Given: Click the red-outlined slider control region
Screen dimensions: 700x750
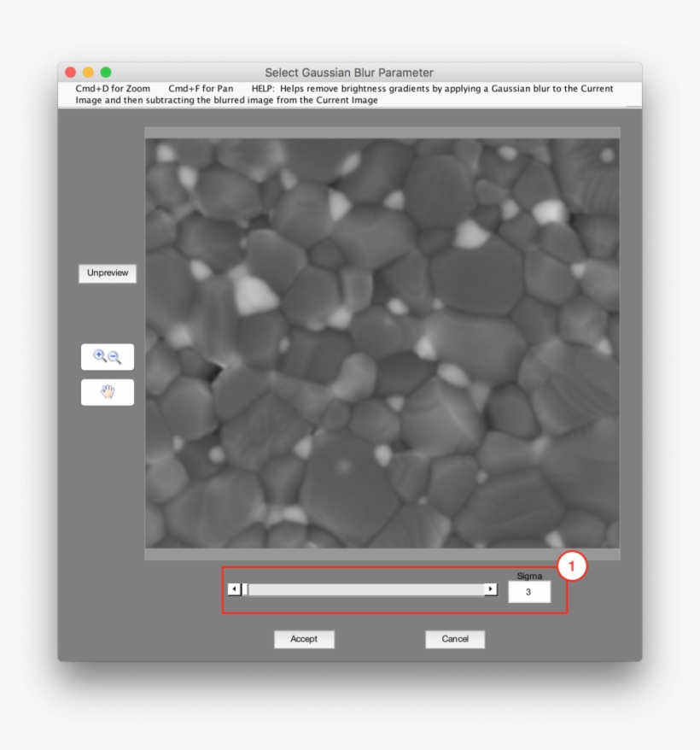Looking at the screenshot, I should pyautogui.click(x=393, y=589).
